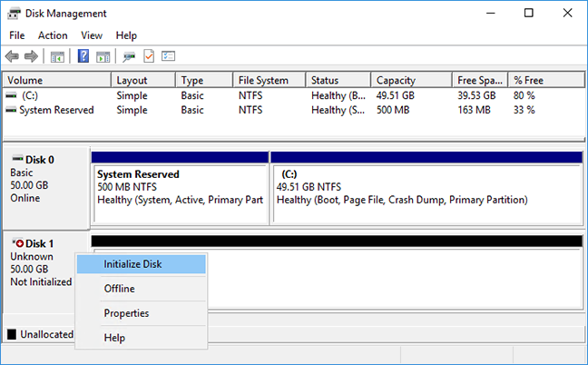Select the System Reserved volume row name
588x365 pixels.
[x=56, y=110]
